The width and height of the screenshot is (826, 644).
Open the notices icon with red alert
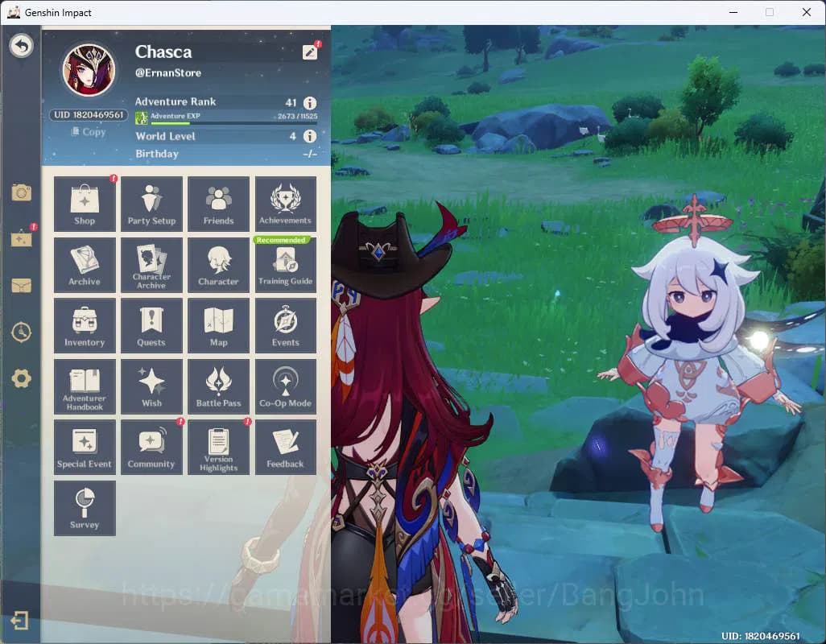point(22,238)
